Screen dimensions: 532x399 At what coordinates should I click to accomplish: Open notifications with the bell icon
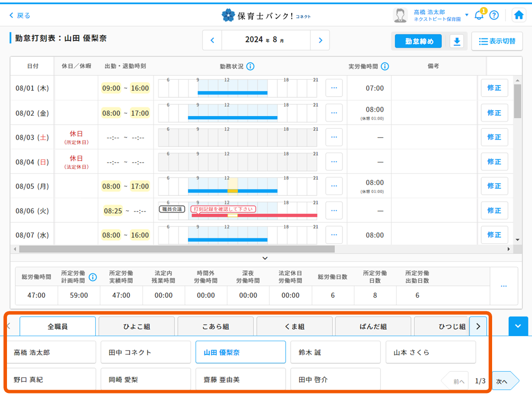click(x=479, y=15)
